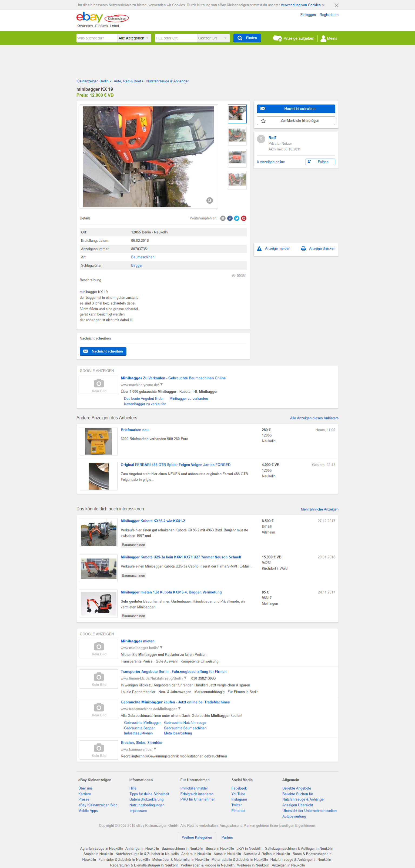The image size is (415, 868).
Task: Open the eBay Kleinanzeigen logo homepage
Action: [102, 17]
